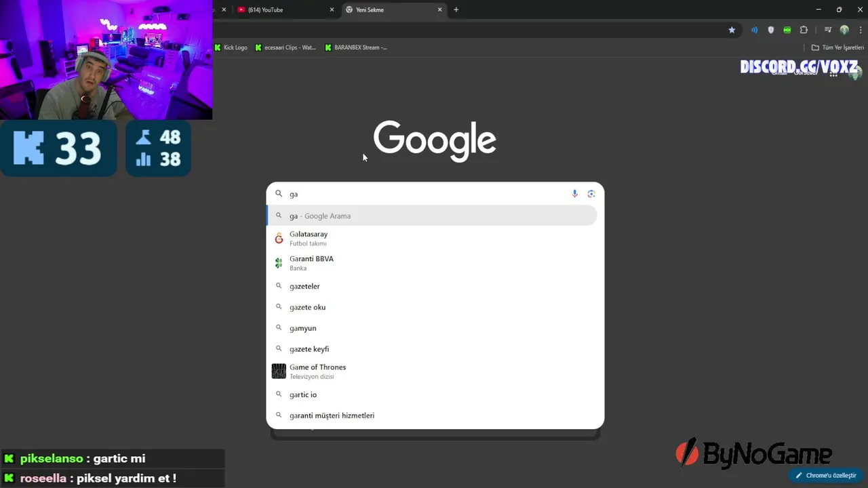This screenshot has width=868, height=488.
Task: Open the Tüm Yer İşaretleri folder
Action: (x=837, y=47)
